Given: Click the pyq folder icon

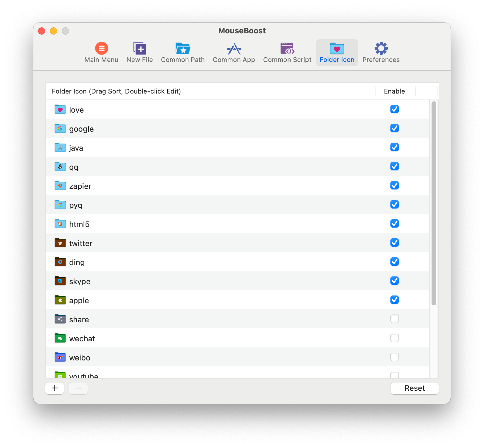Looking at the screenshot, I should pyautogui.click(x=60, y=205).
